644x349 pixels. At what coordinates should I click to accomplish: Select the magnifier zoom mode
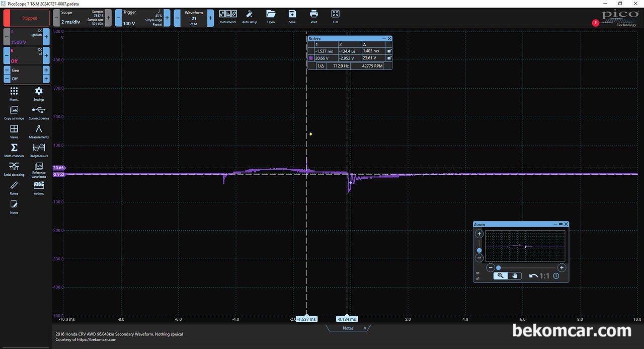(x=501, y=275)
